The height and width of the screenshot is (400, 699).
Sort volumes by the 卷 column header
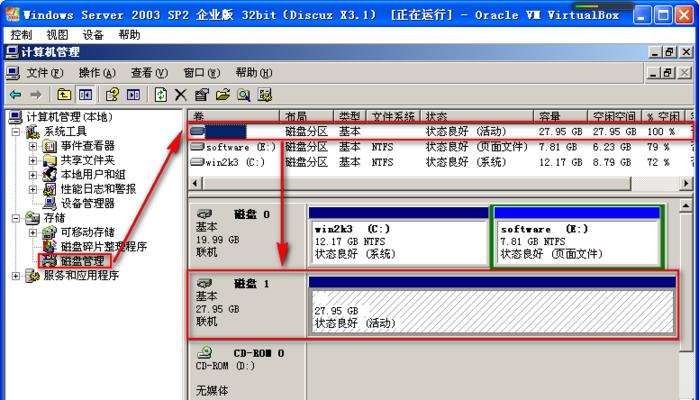click(233, 116)
